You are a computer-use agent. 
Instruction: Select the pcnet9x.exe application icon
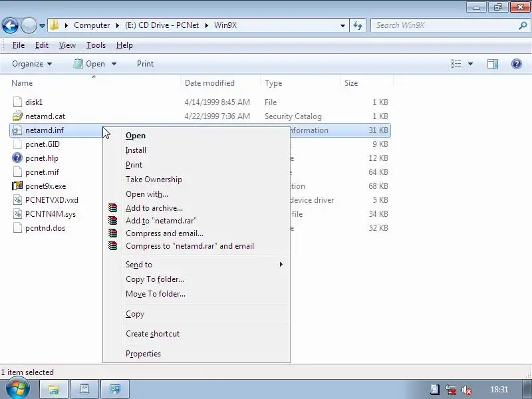click(17, 186)
